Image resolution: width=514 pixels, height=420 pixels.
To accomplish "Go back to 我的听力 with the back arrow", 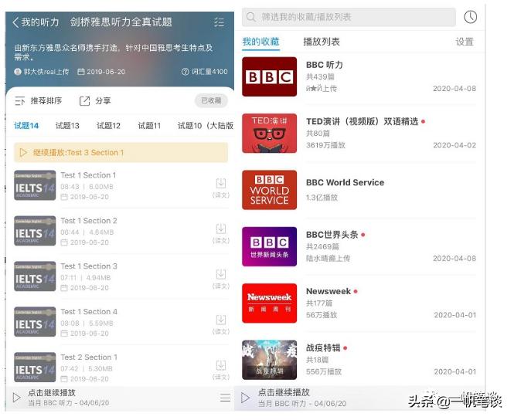I will 15,22.
